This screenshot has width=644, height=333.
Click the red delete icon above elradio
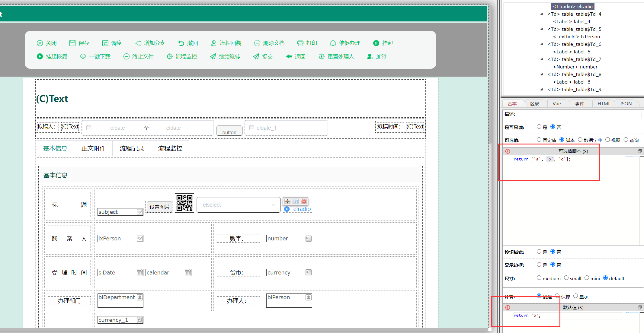click(304, 201)
